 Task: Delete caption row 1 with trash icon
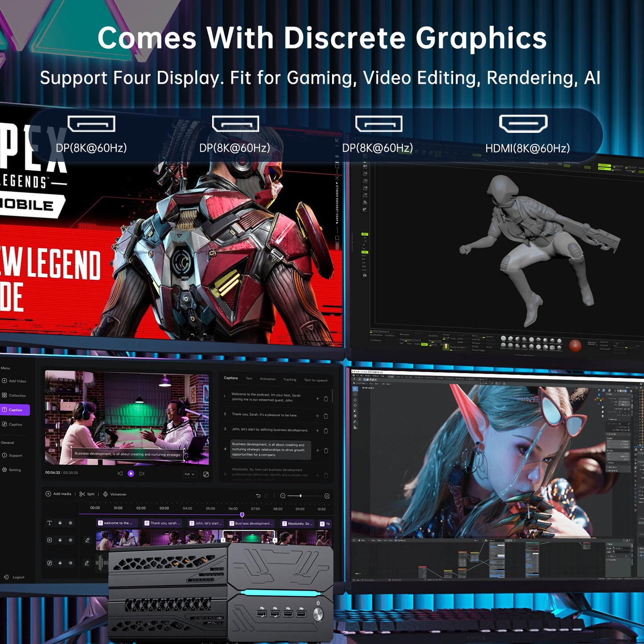(x=326, y=399)
